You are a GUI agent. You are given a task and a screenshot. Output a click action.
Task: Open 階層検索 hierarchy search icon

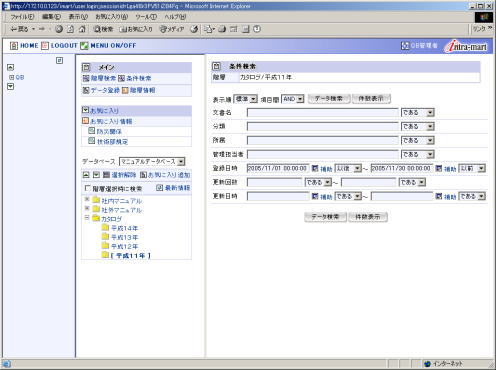click(x=86, y=78)
